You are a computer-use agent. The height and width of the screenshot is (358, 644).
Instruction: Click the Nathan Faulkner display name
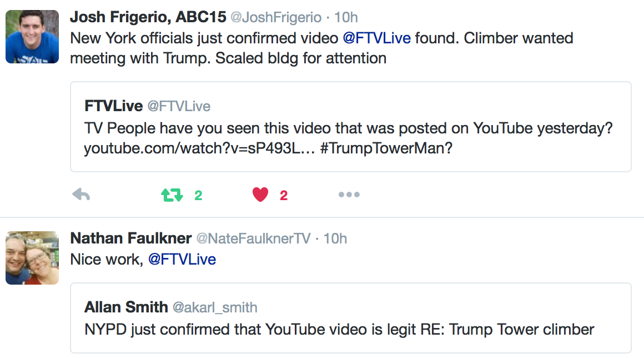[131, 238]
